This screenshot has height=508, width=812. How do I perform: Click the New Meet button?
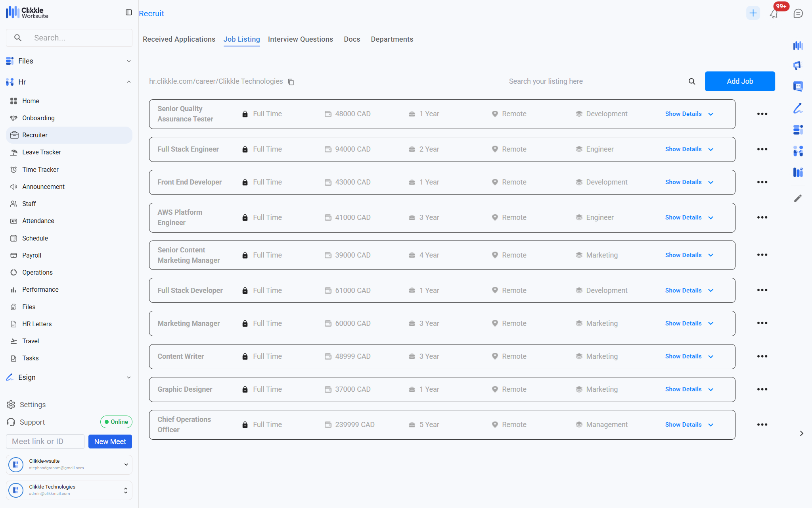click(110, 441)
